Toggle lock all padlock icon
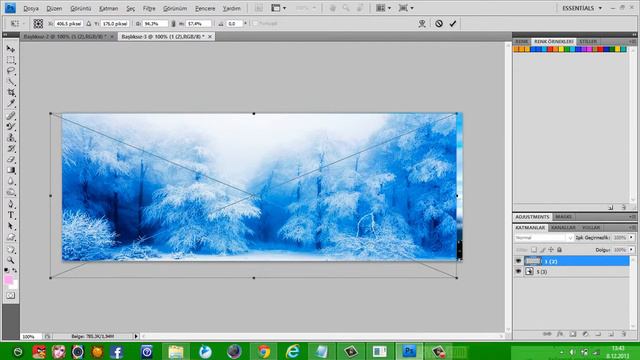 [560, 249]
